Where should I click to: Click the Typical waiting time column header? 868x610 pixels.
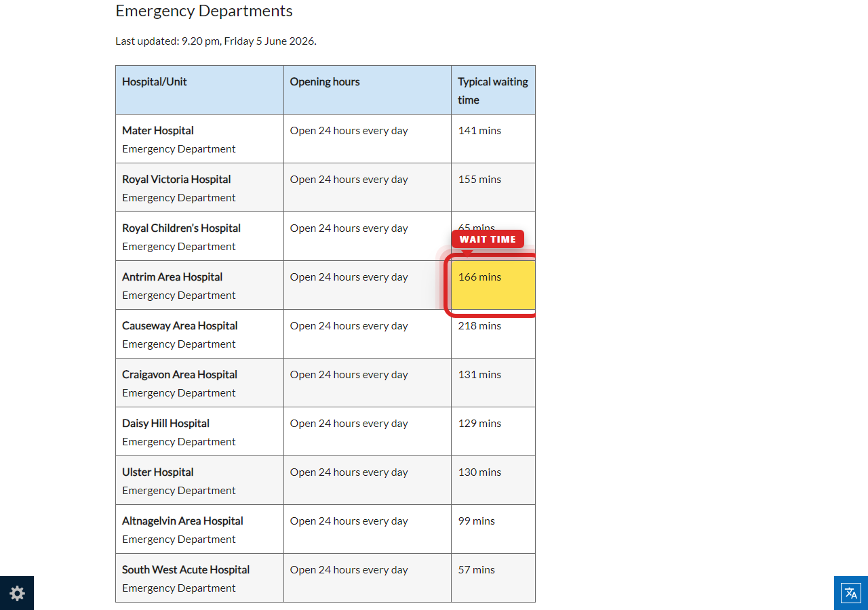493,89
